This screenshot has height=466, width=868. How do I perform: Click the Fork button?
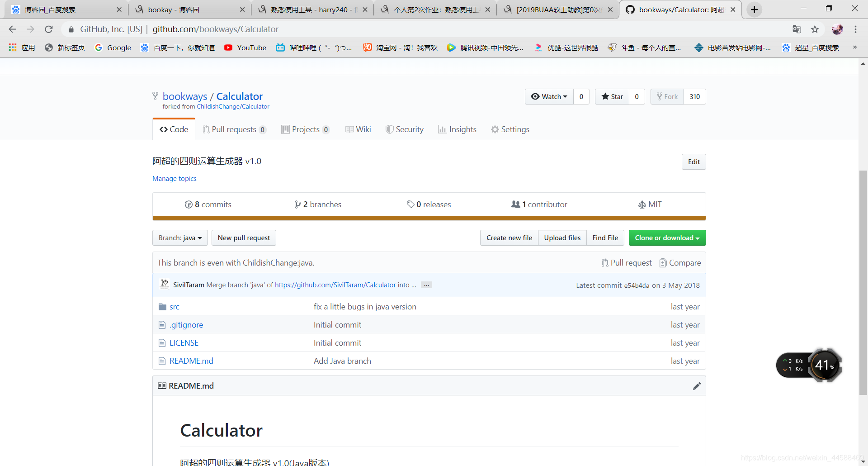667,96
